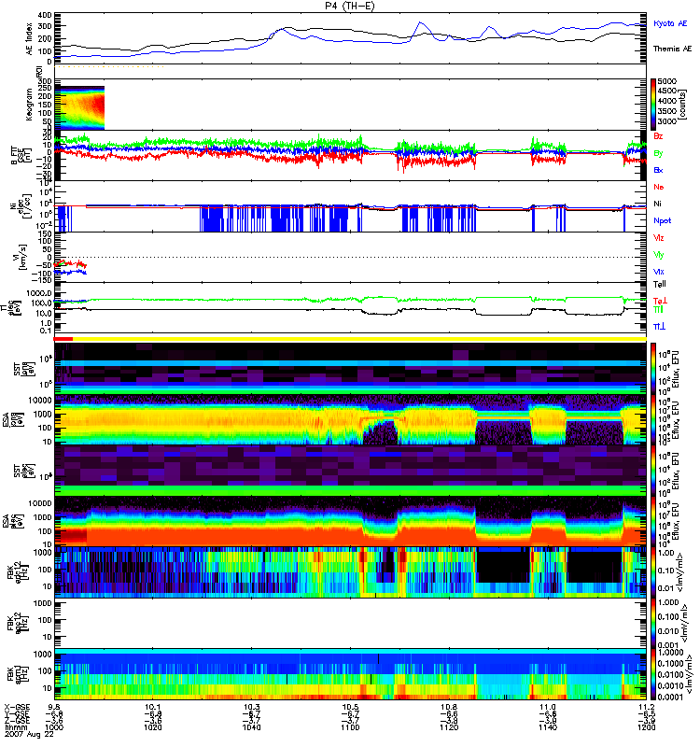The image size is (700, 747).
Task: Click the 10.1 X-GSE position label
Action: [x=152, y=707]
